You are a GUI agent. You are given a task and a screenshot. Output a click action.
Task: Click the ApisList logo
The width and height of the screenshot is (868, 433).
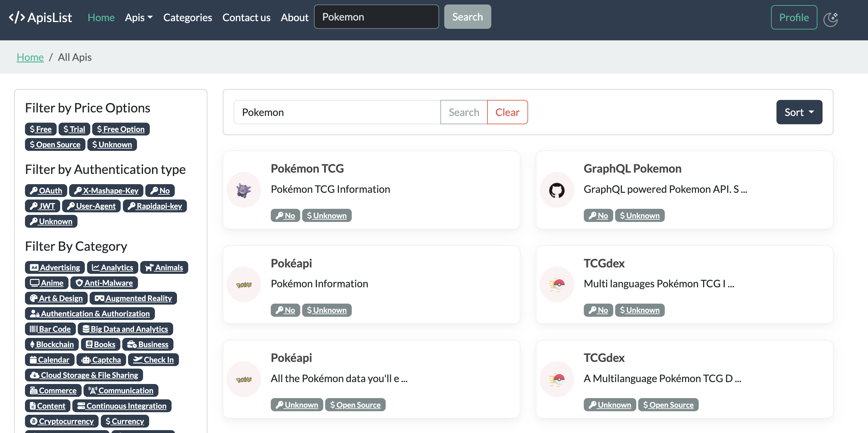point(40,18)
